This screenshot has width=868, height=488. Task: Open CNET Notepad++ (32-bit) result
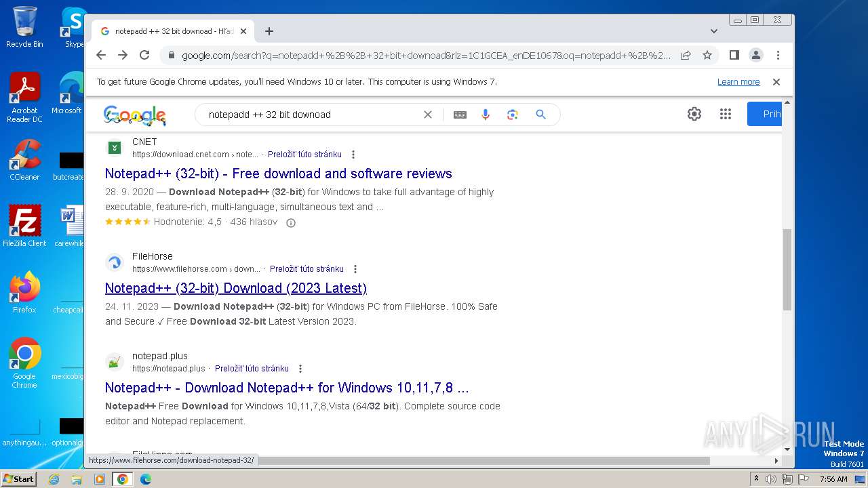point(279,174)
